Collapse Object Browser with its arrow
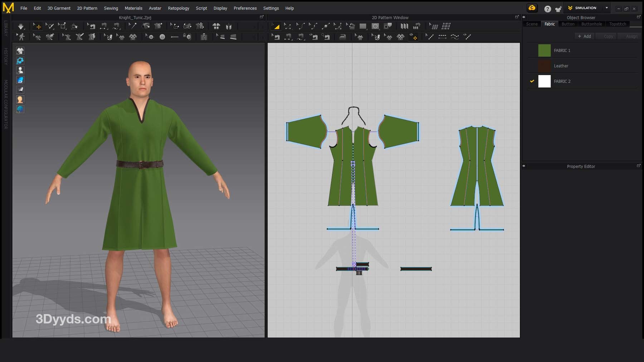Image resolution: width=644 pixels, height=362 pixels. point(524,17)
